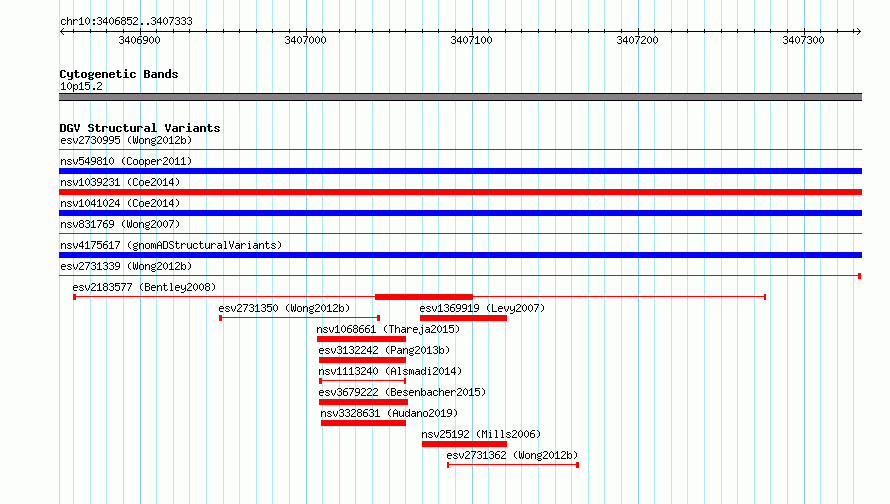Screen dimensions: 890x504
Task: Click the nsv831769 (Wong2007) label
Action: point(120,224)
